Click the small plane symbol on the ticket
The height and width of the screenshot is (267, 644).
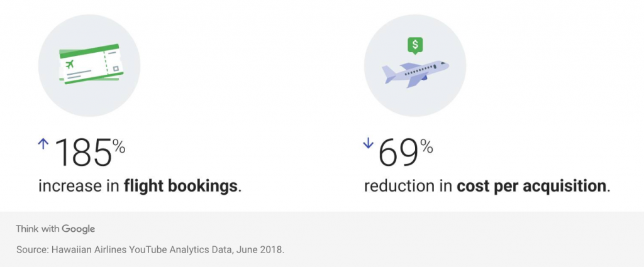69,63
